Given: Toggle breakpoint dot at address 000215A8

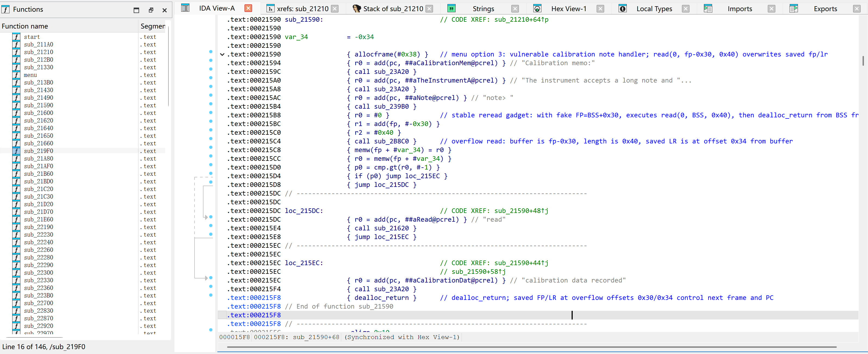Looking at the screenshot, I should (x=211, y=87).
